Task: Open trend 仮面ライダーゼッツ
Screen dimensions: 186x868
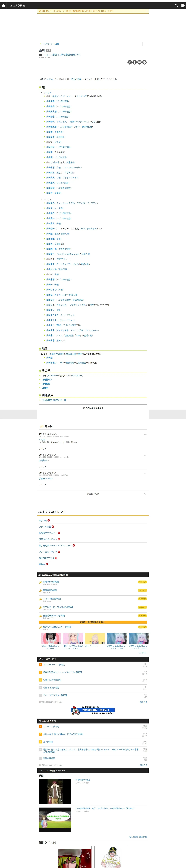Action: 48,539
